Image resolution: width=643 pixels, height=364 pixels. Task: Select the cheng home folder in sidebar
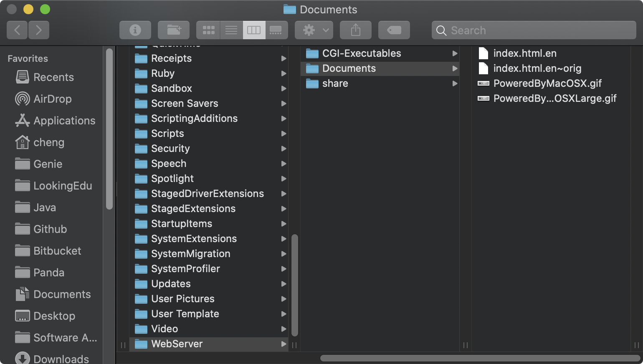(x=48, y=142)
